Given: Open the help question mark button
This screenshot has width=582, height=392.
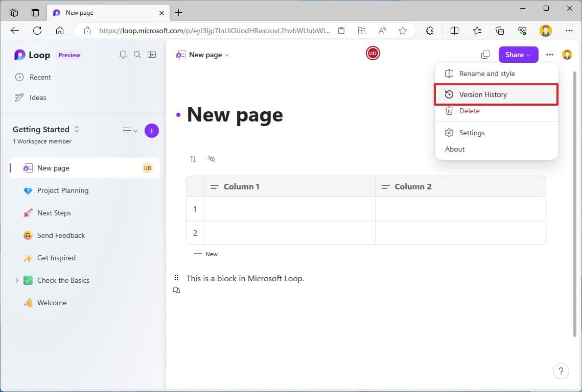Looking at the screenshot, I should pos(561,371).
